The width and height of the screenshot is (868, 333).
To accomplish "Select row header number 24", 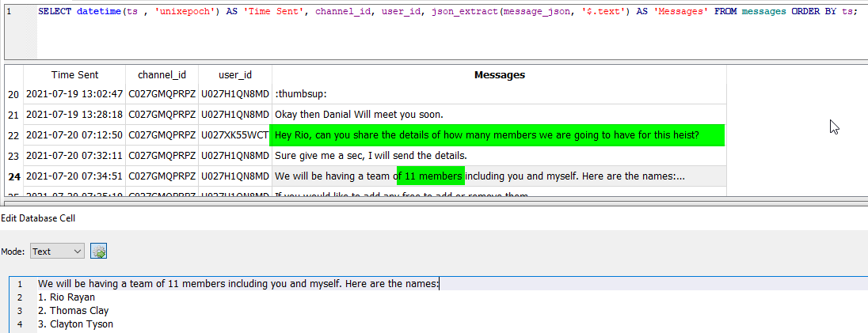I will pos(13,176).
